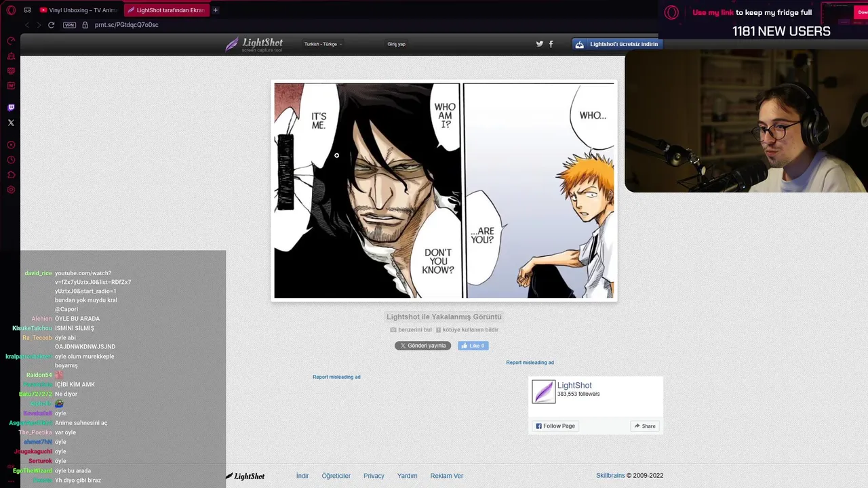Select the LightShot tarafından Ekran tab
The image size is (868, 488).
click(x=166, y=10)
